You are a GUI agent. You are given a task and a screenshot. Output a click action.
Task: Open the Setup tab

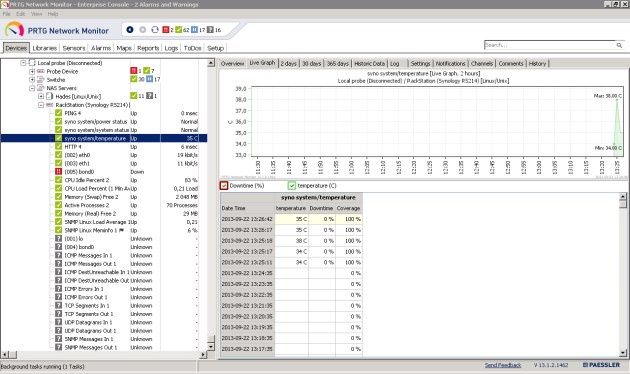pos(215,48)
